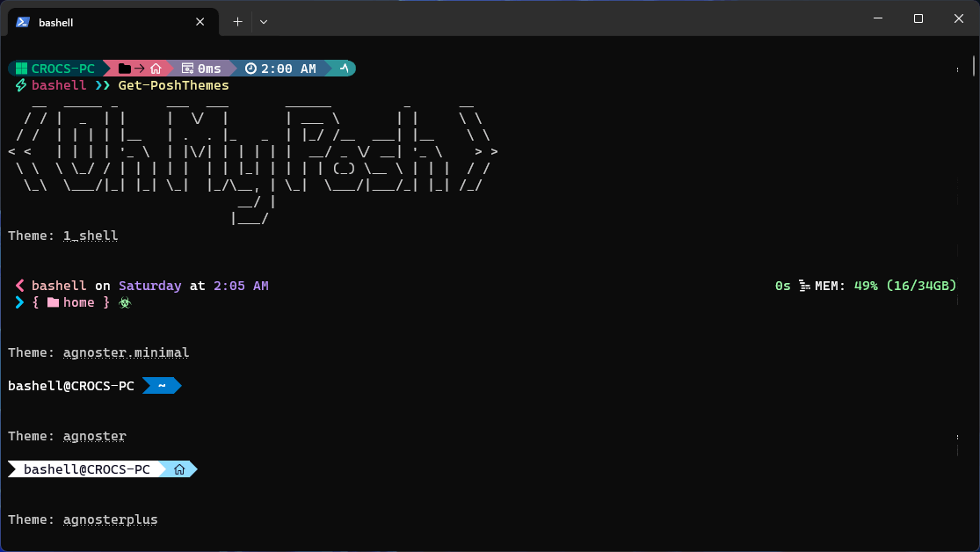Click the Windows logo beside CROCS-PC
Image resolution: width=980 pixels, height=552 pixels.
click(x=22, y=69)
